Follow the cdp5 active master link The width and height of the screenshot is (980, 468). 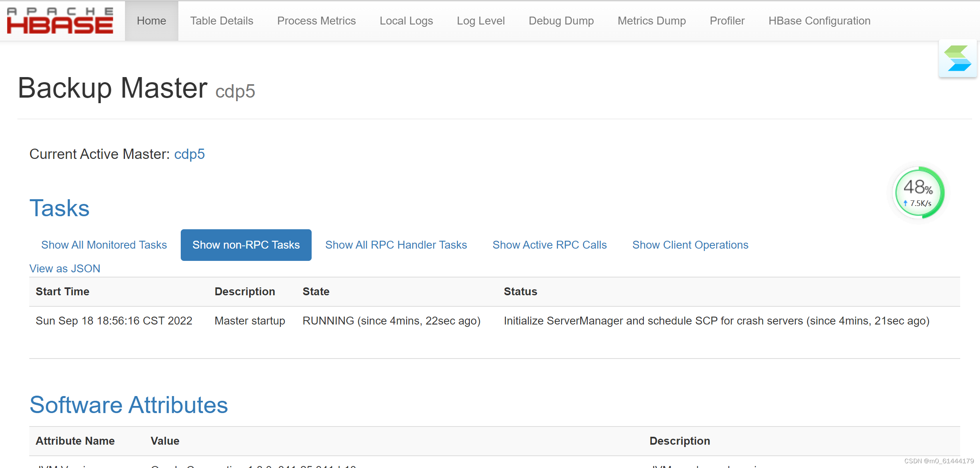pyautogui.click(x=189, y=154)
